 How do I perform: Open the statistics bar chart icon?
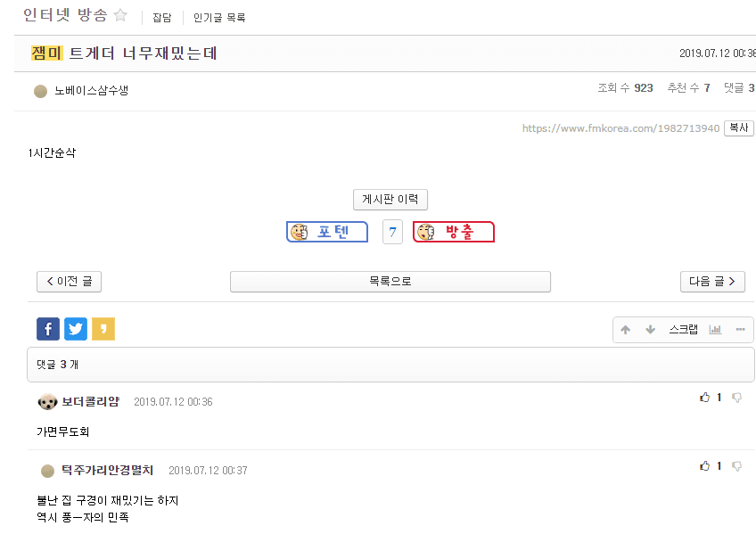pos(715,330)
